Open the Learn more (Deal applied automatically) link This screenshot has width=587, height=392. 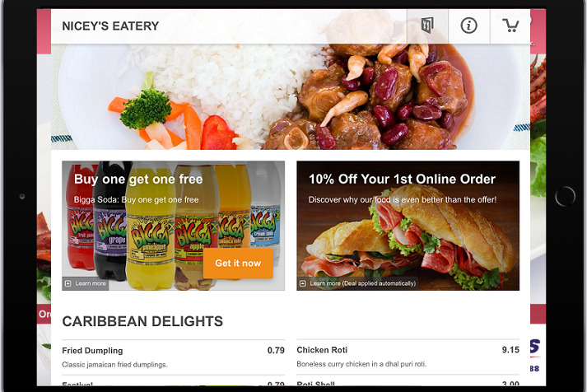coord(362,283)
